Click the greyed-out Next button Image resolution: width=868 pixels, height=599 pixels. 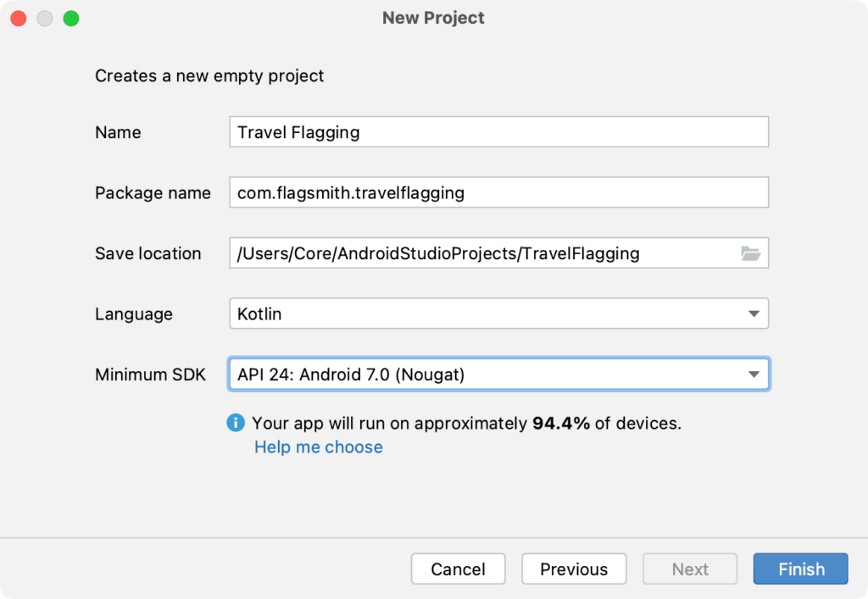point(690,569)
